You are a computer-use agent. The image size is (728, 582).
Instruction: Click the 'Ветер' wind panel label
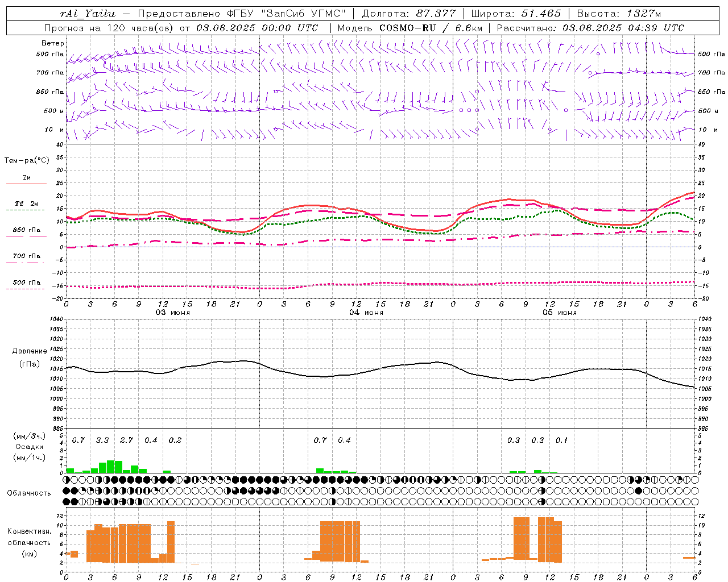pyautogui.click(x=53, y=43)
